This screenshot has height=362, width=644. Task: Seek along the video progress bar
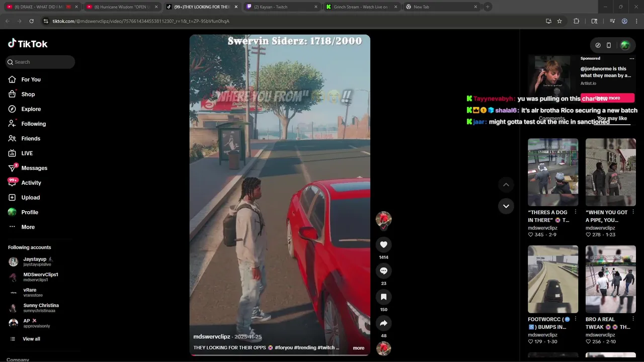tap(280, 355)
